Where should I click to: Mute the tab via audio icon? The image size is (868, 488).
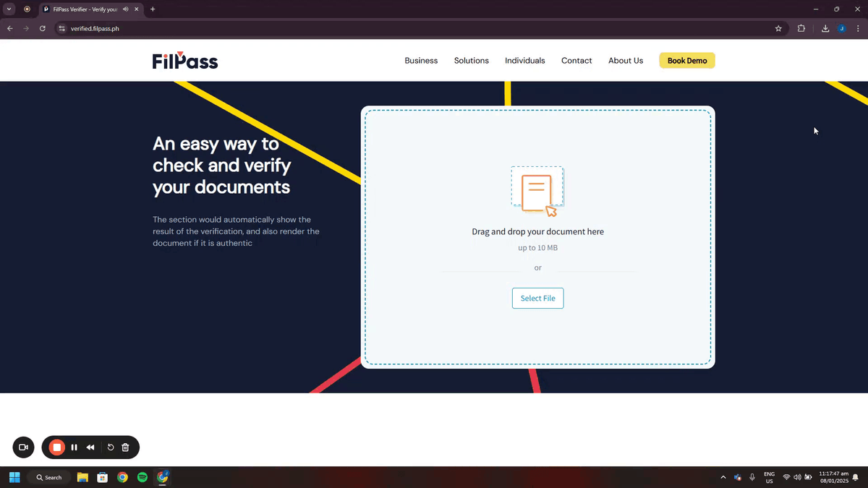point(126,9)
